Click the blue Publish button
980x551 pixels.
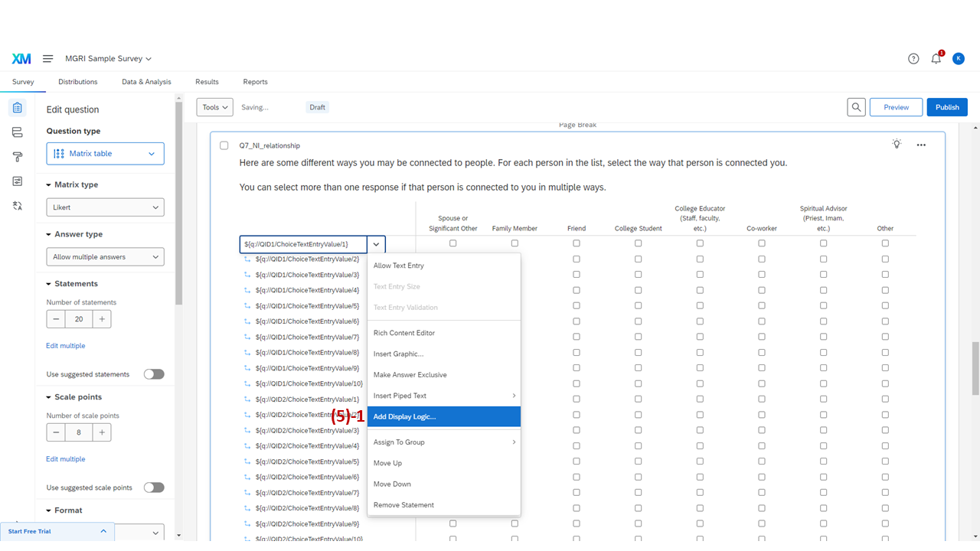947,107
